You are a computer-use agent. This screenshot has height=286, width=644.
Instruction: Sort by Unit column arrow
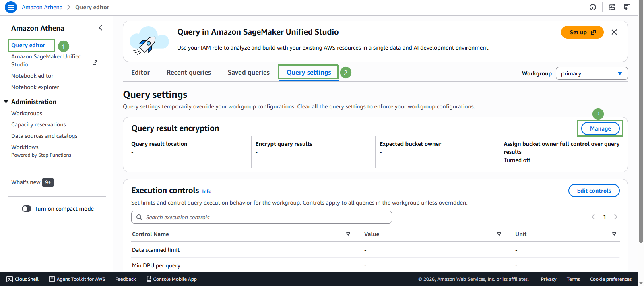pyautogui.click(x=614, y=234)
